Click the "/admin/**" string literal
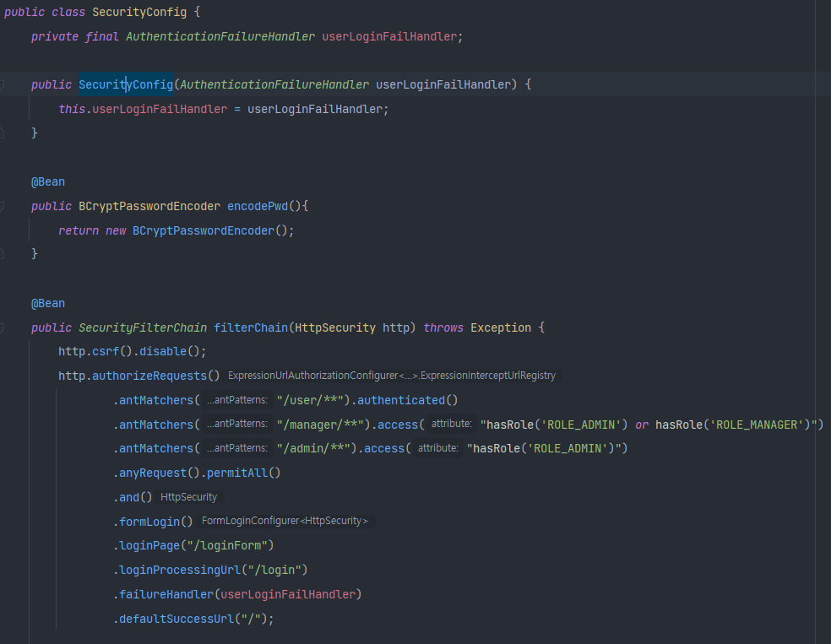Image resolution: width=831 pixels, height=644 pixels. coord(313,448)
